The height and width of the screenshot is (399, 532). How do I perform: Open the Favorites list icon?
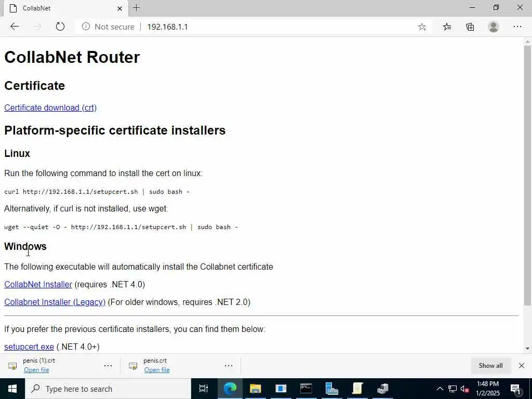point(447,27)
